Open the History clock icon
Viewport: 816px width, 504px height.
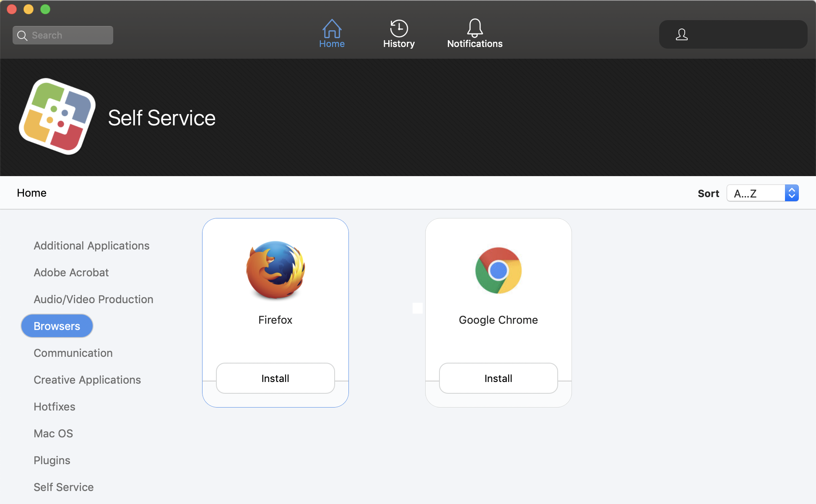[x=399, y=29]
